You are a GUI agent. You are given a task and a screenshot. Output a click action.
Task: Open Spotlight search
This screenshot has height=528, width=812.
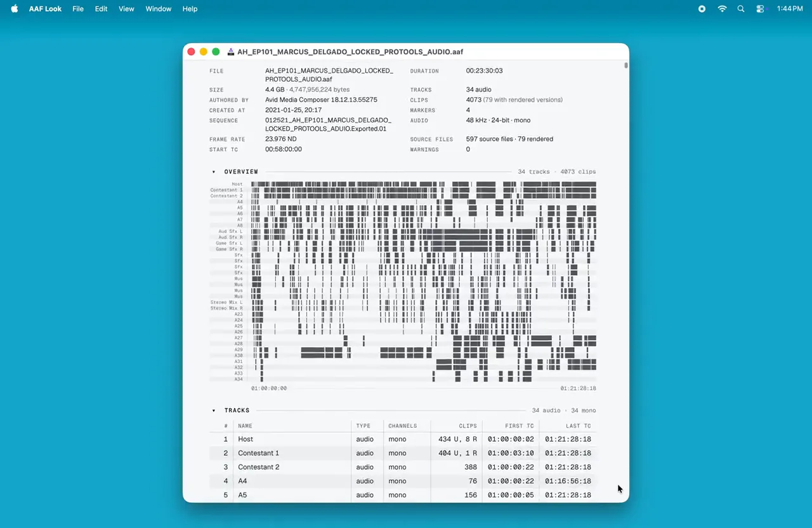[x=741, y=9]
